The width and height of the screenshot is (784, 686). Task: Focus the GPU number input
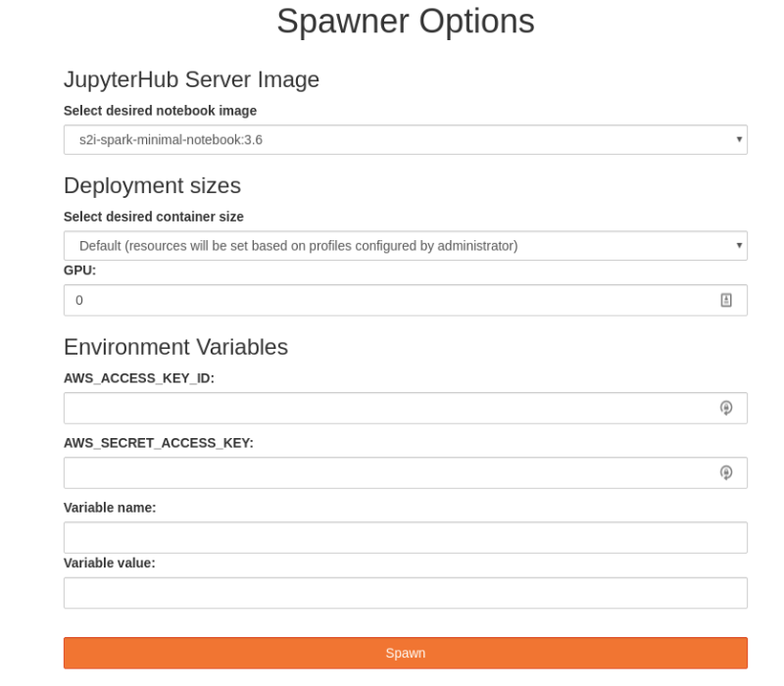[382, 300]
